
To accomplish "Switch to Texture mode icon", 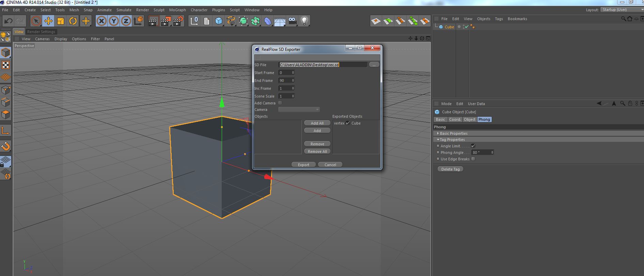I will point(6,65).
